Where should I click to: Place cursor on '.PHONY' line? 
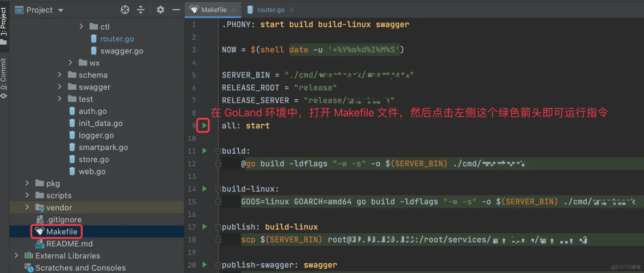point(315,25)
